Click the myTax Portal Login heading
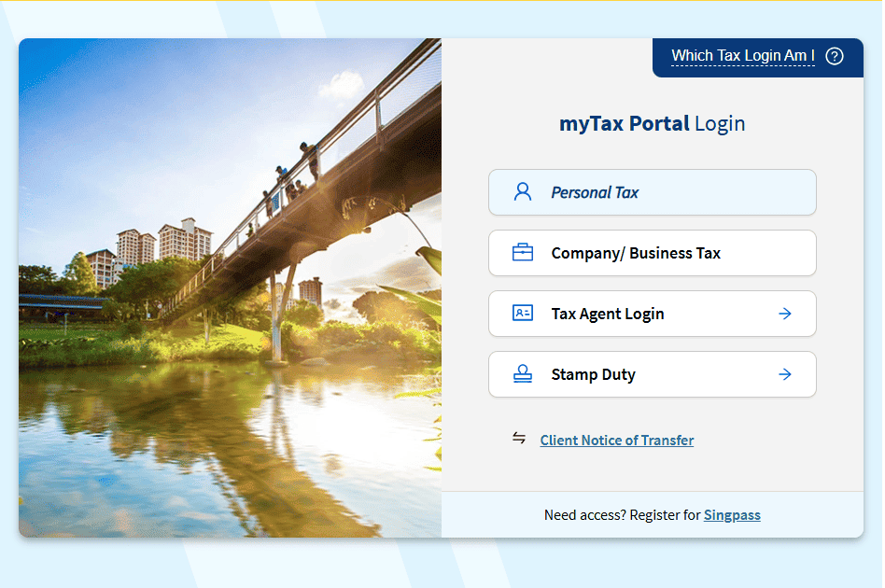Viewport: 885px width, 588px height. click(x=652, y=123)
